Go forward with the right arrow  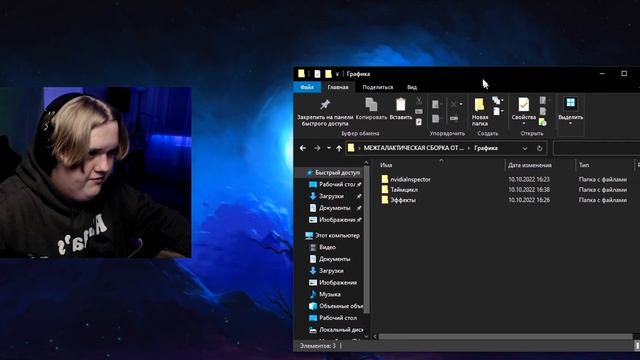pyautogui.click(x=317, y=148)
